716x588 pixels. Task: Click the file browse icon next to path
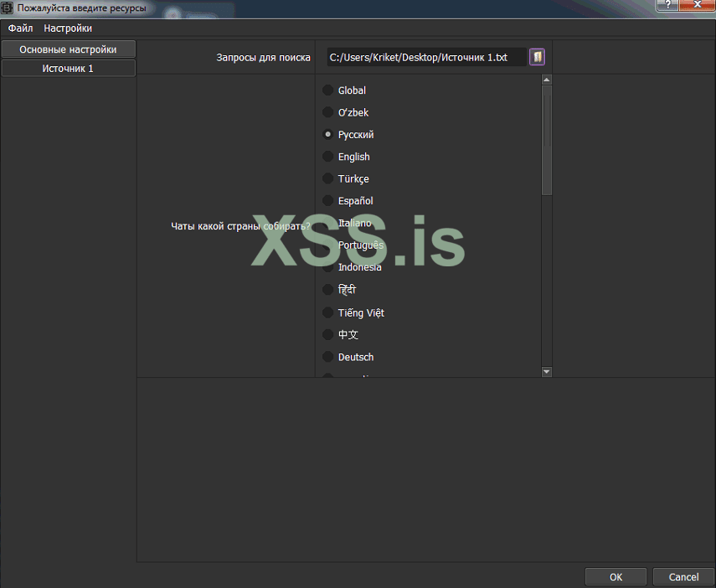coord(537,57)
